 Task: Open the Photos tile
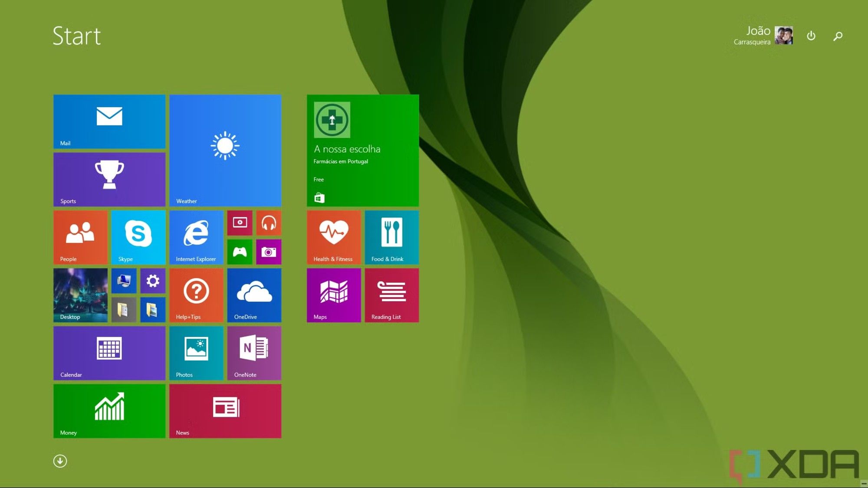click(x=196, y=353)
